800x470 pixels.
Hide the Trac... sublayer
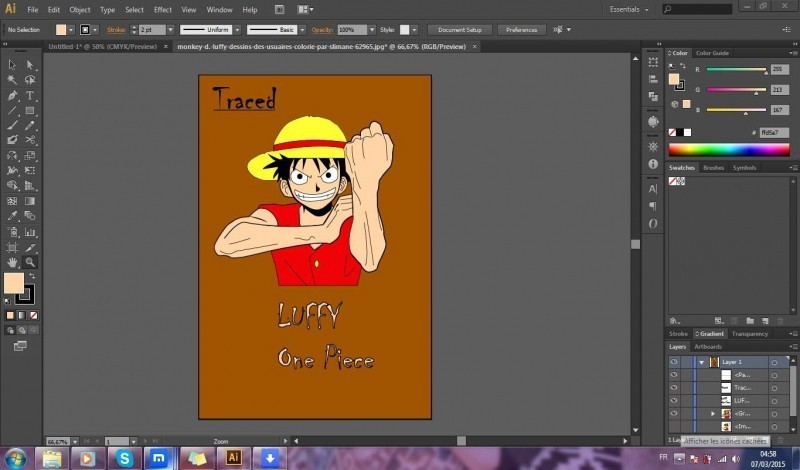tap(674, 388)
